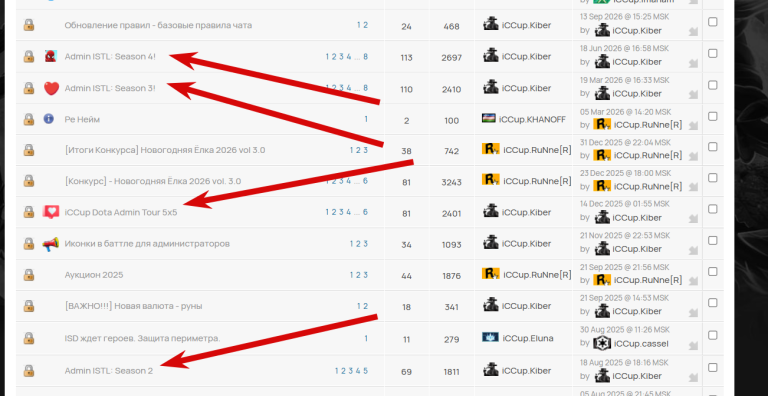768x396 pixels.
Task: Open iCCup.KHANOFF author profile
Action: tap(532, 119)
